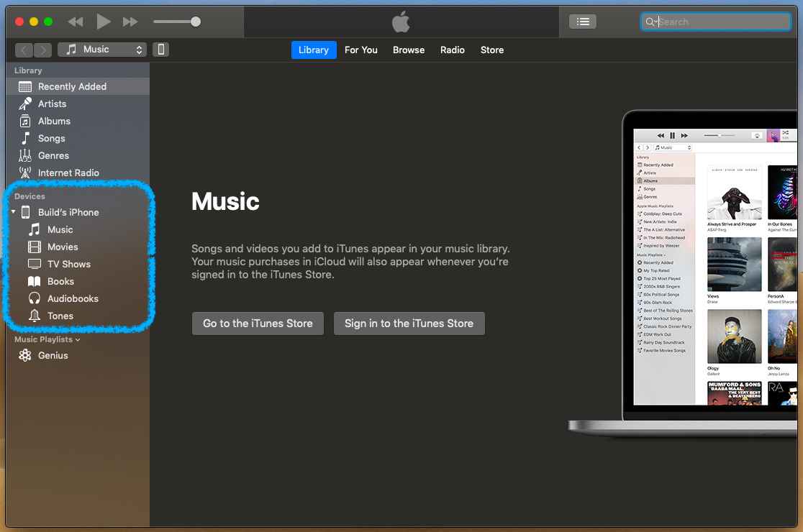Open the Books icon on device
Viewport: 803px width, 532px height.
pos(35,281)
